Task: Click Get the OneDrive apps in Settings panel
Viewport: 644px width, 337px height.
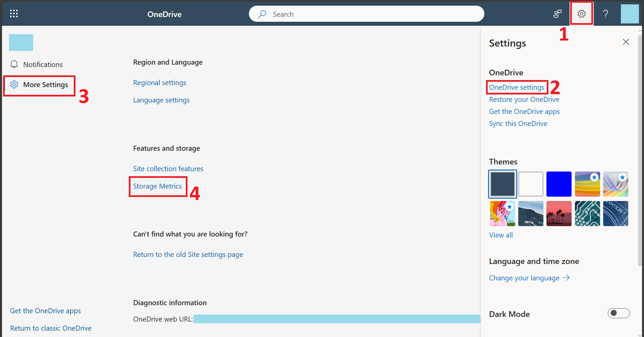Action: click(524, 112)
